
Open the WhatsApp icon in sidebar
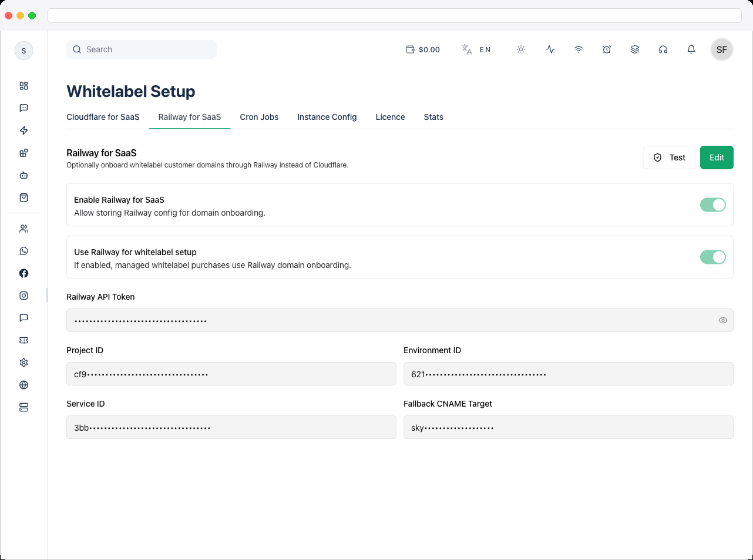[x=23, y=251]
